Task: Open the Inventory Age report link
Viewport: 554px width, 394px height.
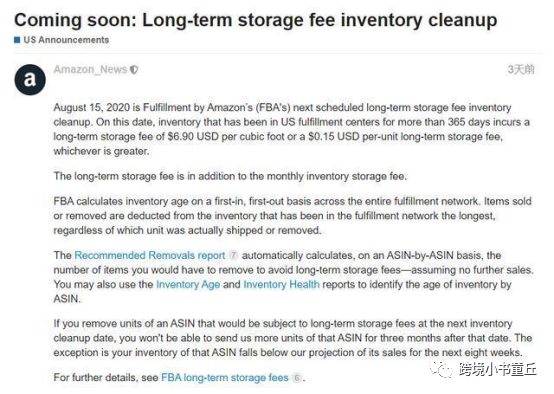Action: pyautogui.click(x=188, y=284)
